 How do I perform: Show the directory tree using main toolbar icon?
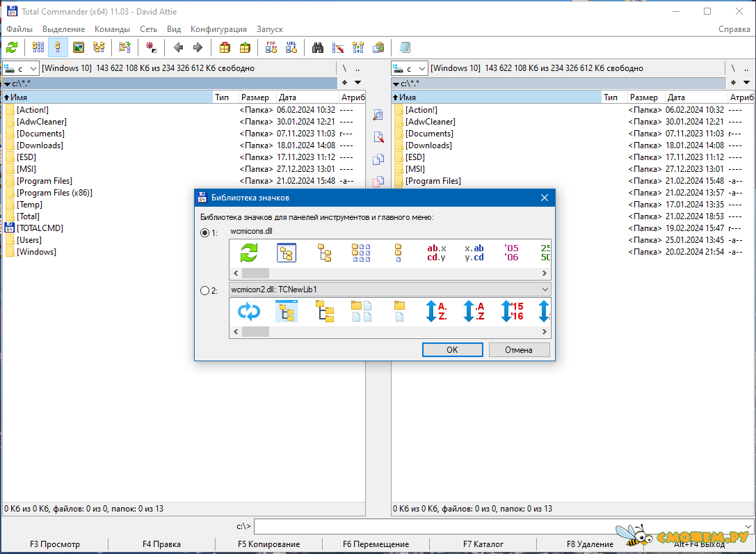tap(99, 47)
